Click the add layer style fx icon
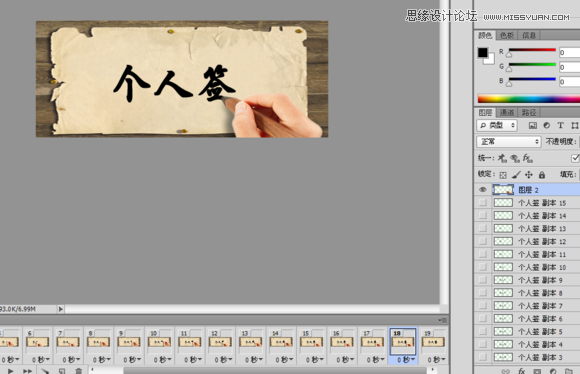Image resolution: width=580 pixels, height=374 pixels. click(x=522, y=371)
